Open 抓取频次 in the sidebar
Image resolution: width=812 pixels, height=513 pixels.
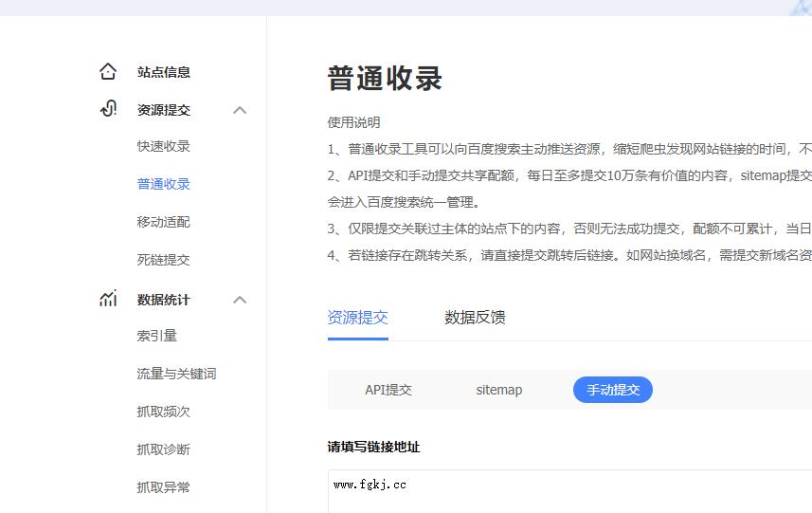(x=163, y=412)
